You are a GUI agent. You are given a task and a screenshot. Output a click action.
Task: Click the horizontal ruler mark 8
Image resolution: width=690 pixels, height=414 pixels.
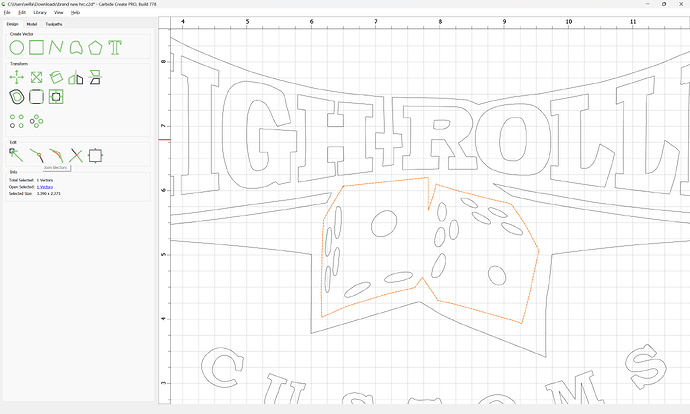coord(440,22)
